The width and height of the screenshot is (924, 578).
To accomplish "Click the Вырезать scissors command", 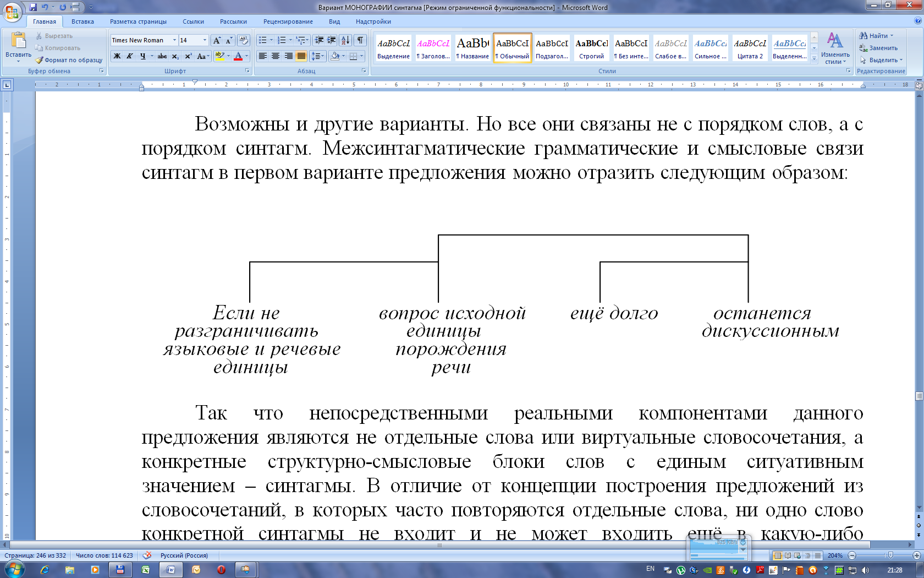I will pos(54,36).
